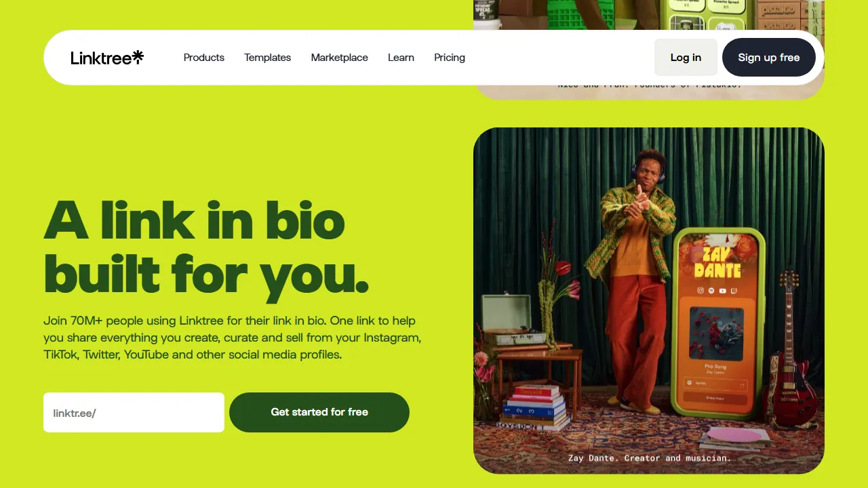Click the YouTube icon on the phone mockup
The width and height of the screenshot is (868, 488).
[x=723, y=291]
